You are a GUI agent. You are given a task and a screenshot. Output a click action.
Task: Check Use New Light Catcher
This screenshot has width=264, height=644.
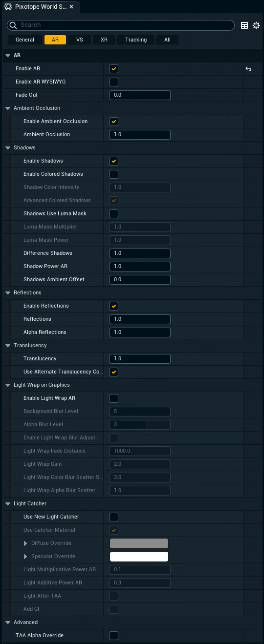click(x=114, y=517)
